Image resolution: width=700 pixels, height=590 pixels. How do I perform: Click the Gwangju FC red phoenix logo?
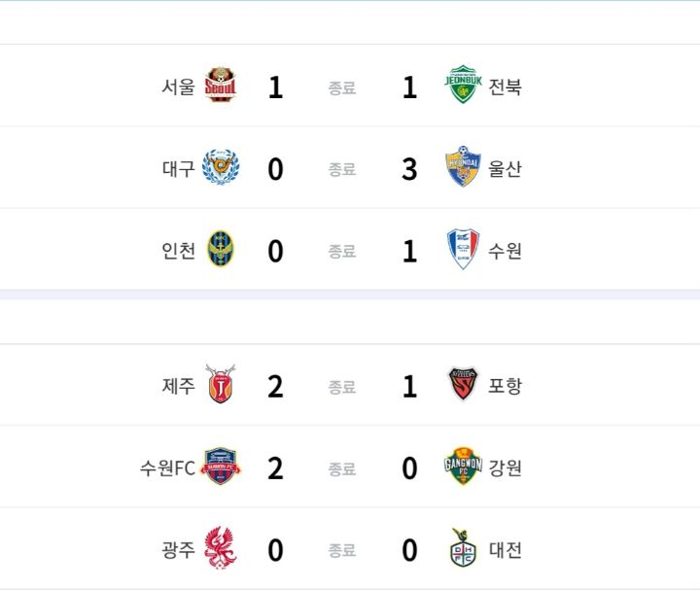click(x=220, y=548)
